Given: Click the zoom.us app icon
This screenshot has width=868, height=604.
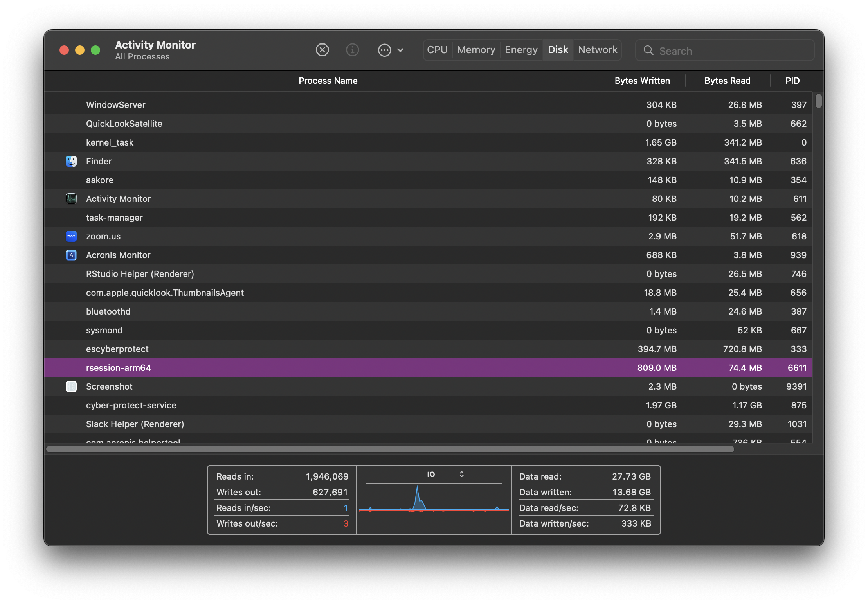Looking at the screenshot, I should pos(71,236).
